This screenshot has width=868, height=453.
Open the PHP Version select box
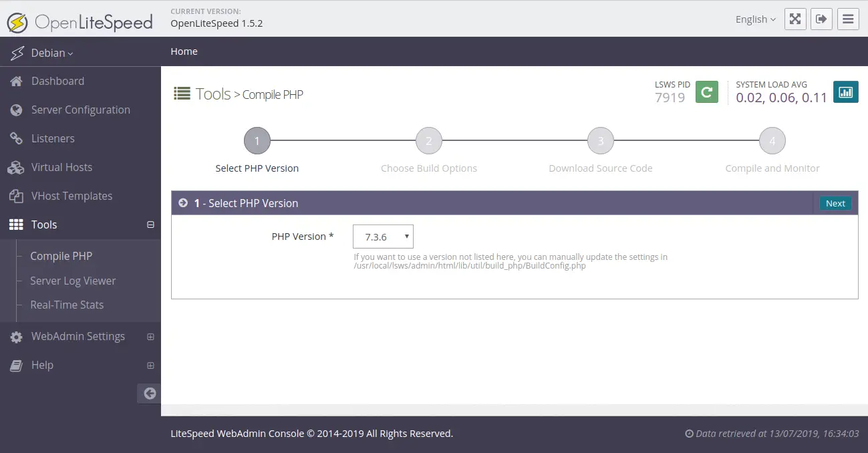tap(383, 237)
